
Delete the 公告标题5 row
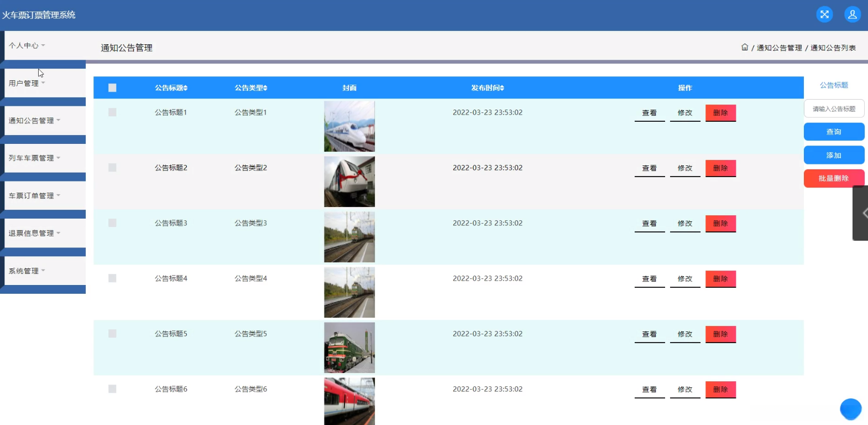[x=720, y=334]
